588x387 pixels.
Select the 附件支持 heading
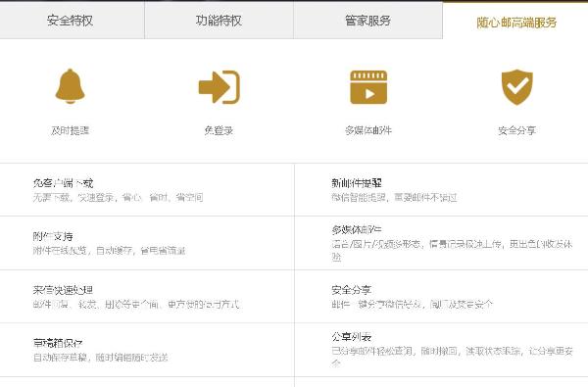(53, 236)
